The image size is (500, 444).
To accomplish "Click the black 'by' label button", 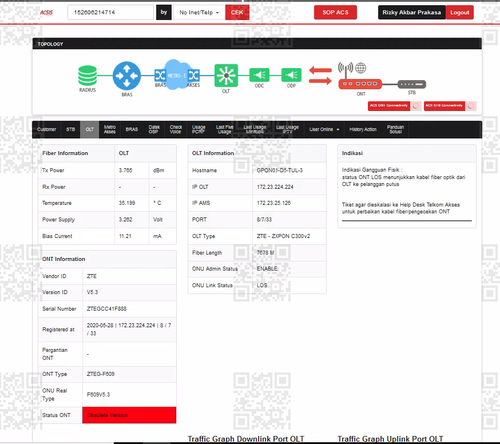I will (164, 12).
